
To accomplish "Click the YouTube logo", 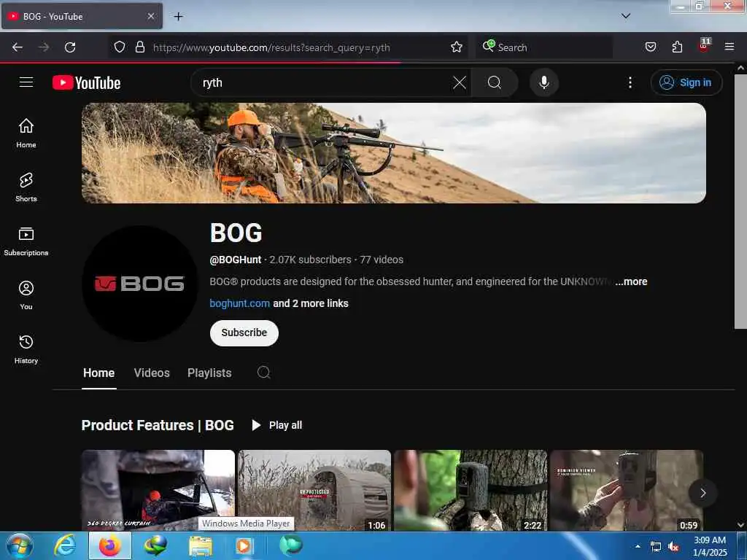I will [x=86, y=83].
